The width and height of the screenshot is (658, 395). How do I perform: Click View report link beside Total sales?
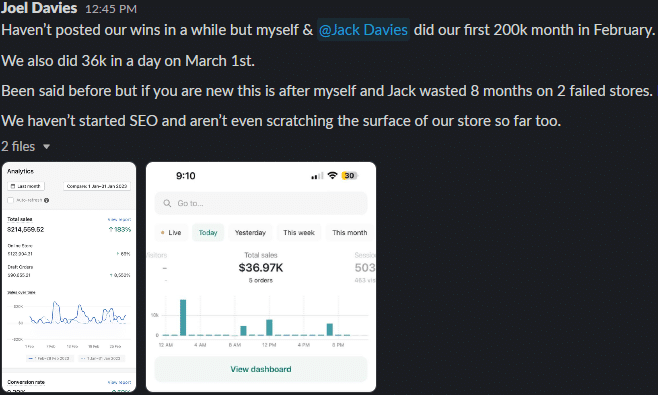pyautogui.click(x=119, y=220)
